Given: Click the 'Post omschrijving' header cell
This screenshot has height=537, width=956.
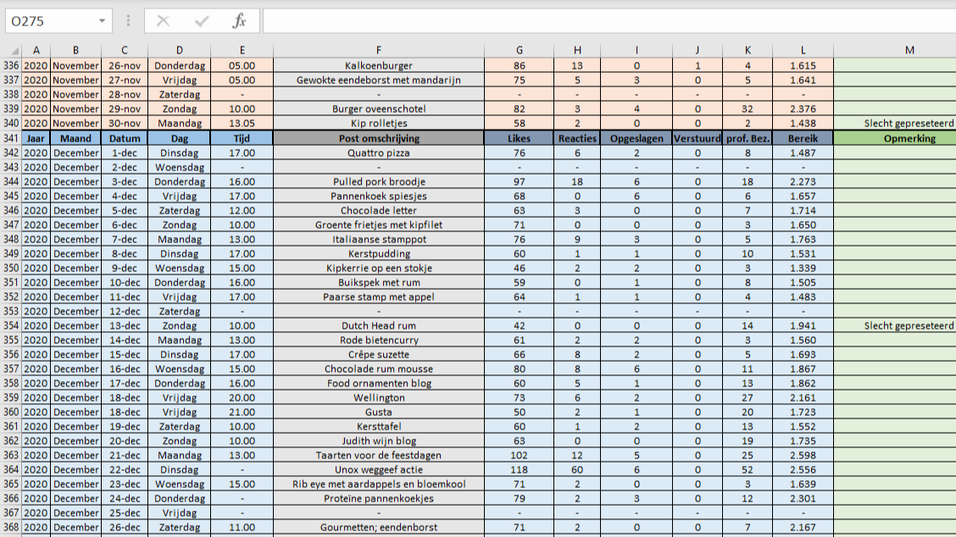Looking at the screenshot, I should click(379, 138).
